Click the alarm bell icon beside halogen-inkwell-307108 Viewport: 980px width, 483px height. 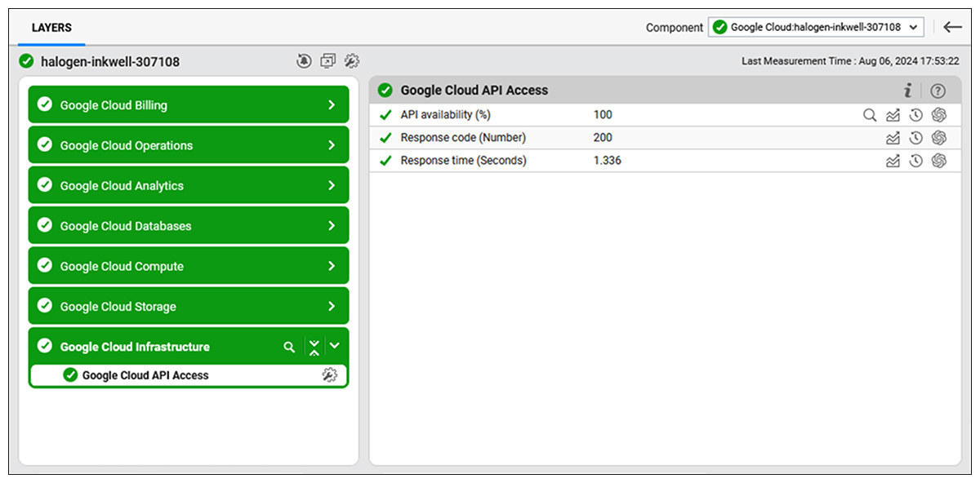pos(304,60)
